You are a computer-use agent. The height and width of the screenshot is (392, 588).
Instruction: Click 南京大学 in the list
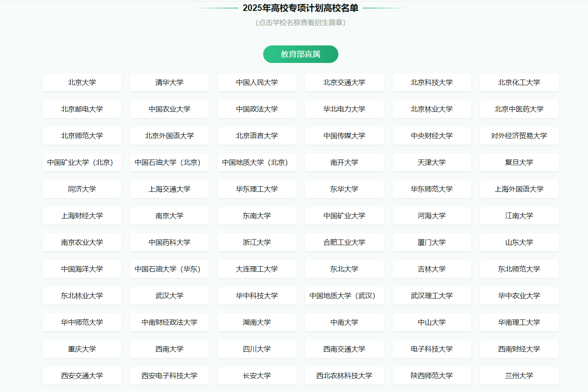pyautogui.click(x=169, y=216)
